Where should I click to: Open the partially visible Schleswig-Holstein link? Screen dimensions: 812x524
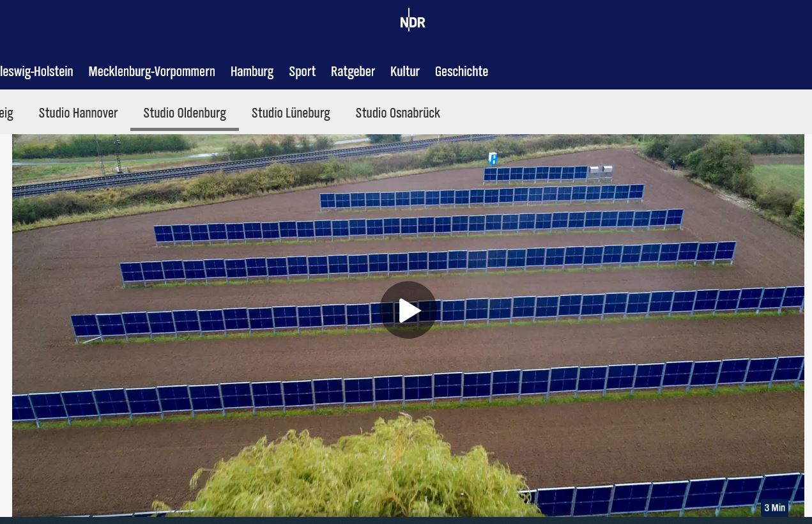pyautogui.click(x=36, y=72)
